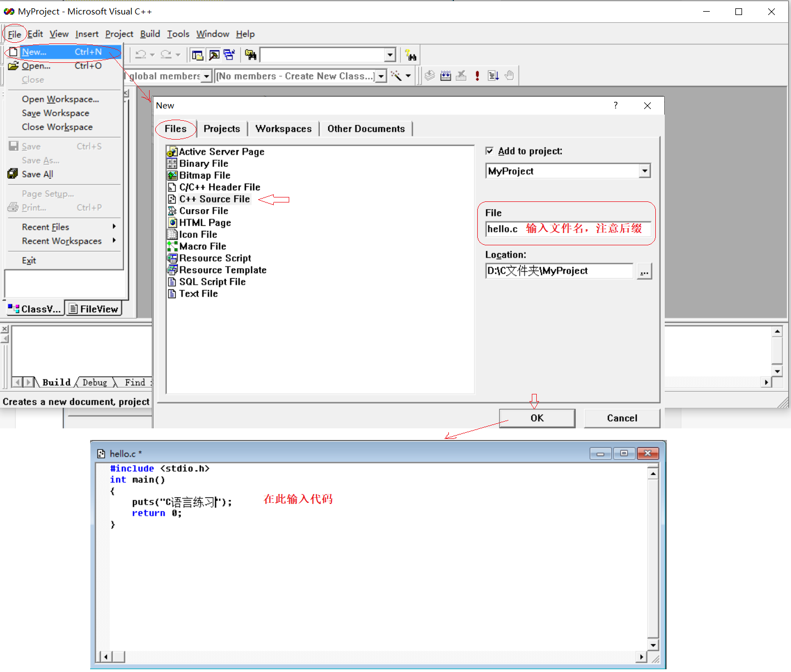Expand the Recent Files submenu
This screenshot has height=672, width=791.
114,226
